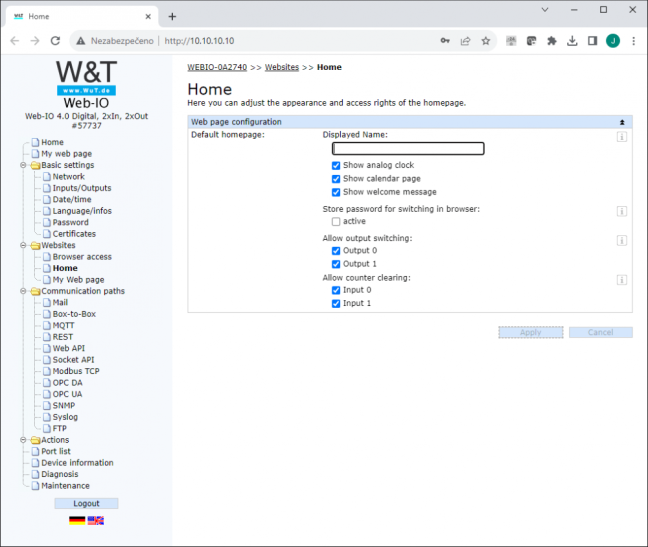Screen dimensions: 648x547
Task: Open Network settings in the tree
Action: pos(69,177)
